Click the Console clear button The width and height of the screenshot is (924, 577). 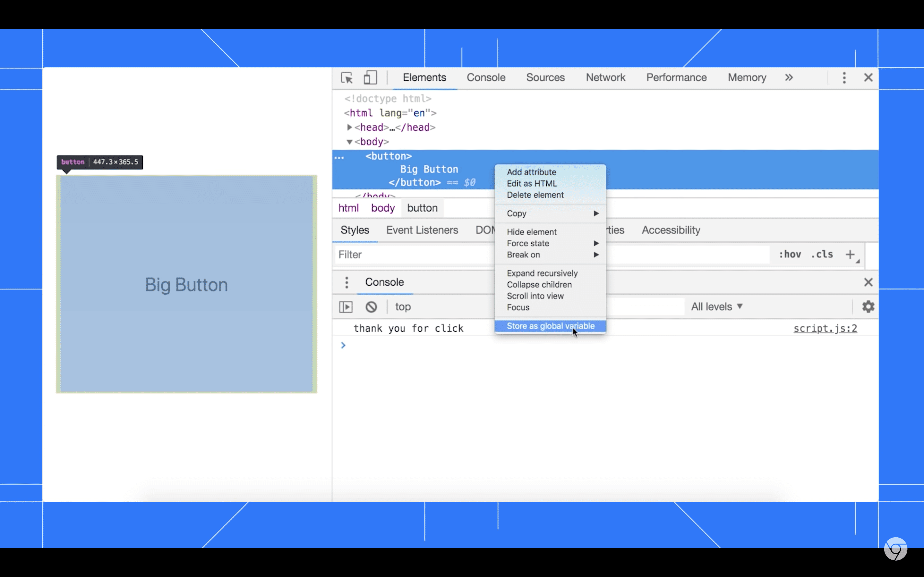371,306
